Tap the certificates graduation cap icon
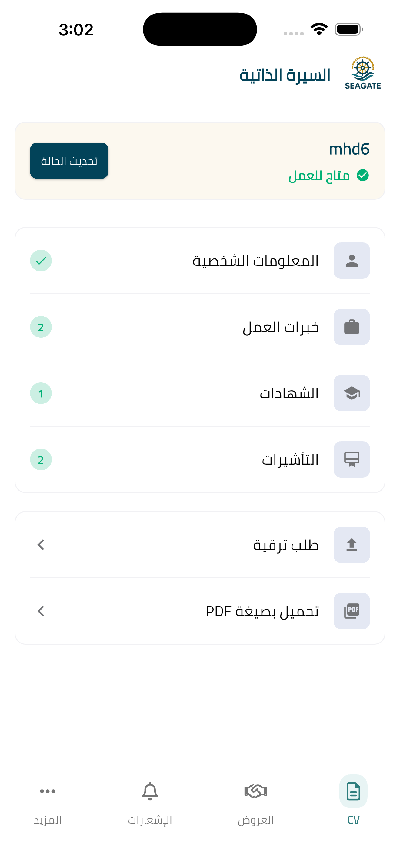The width and height of the screenshot is (400, 868). (x=352, y=393)
